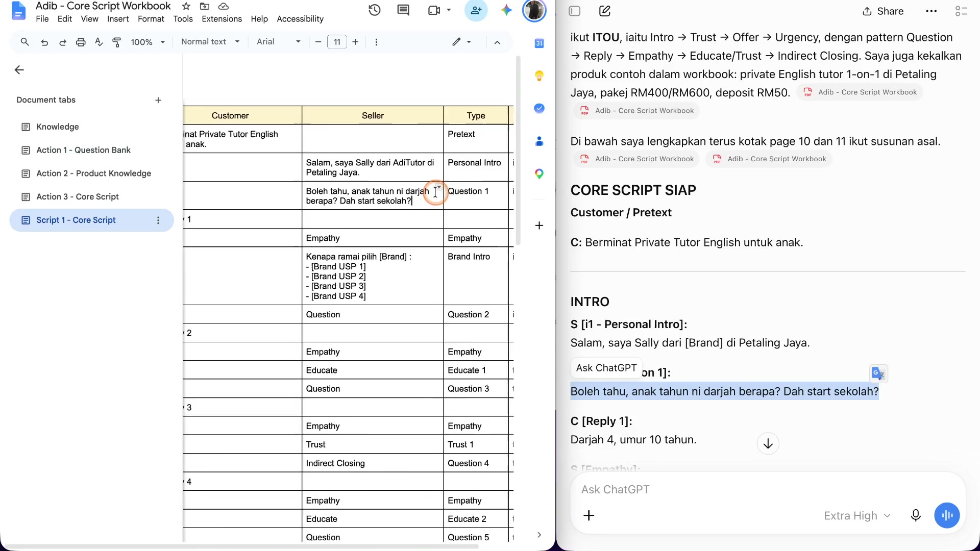Jump to the bottom of the ChatGPT conversation
Screen dimensions: 980x551
[768, 444]
